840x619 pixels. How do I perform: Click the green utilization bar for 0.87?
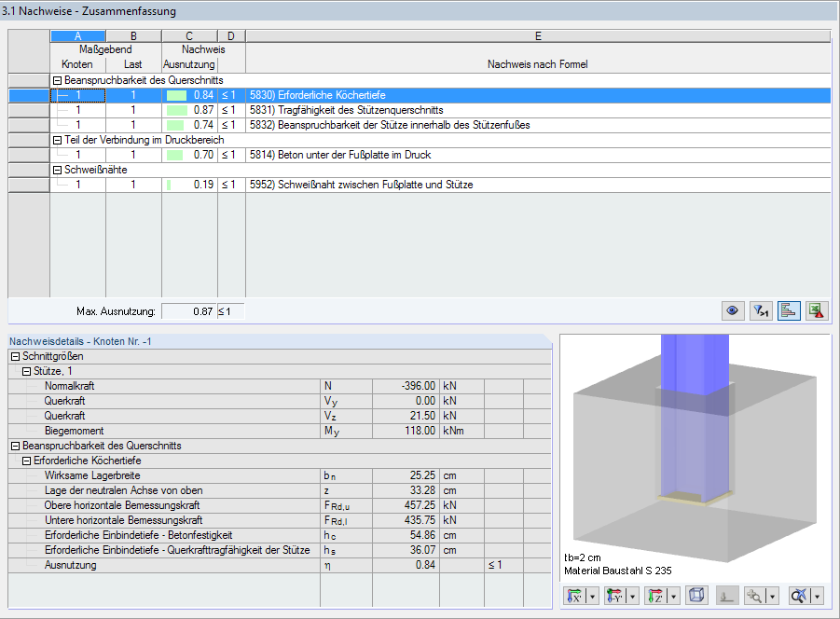coord(177,111)
